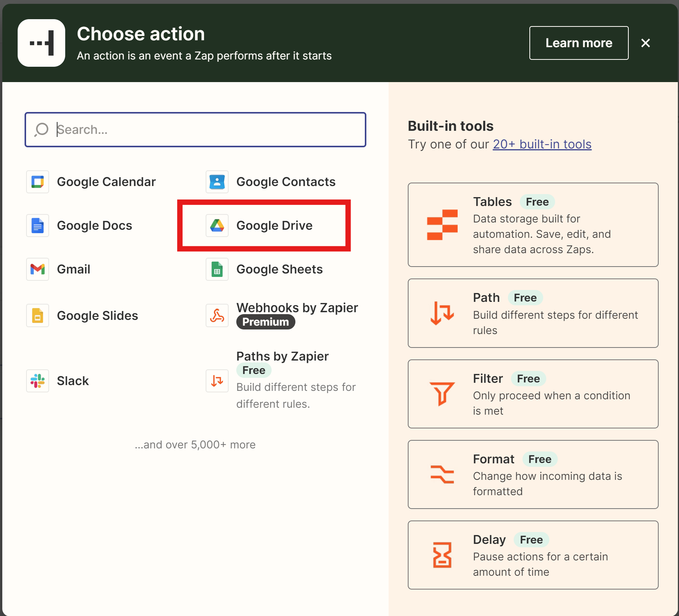Pick the Google Sheets app label

(279, 269)
